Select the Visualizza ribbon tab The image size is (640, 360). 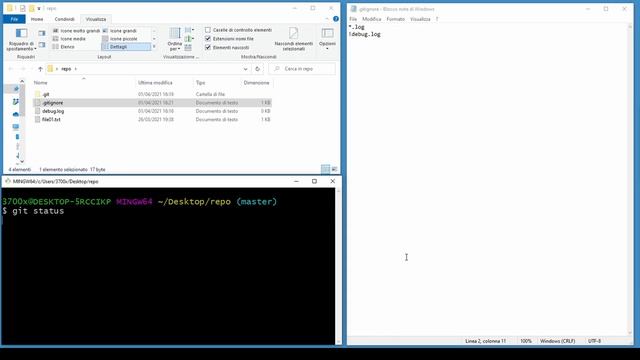point(96,19)
